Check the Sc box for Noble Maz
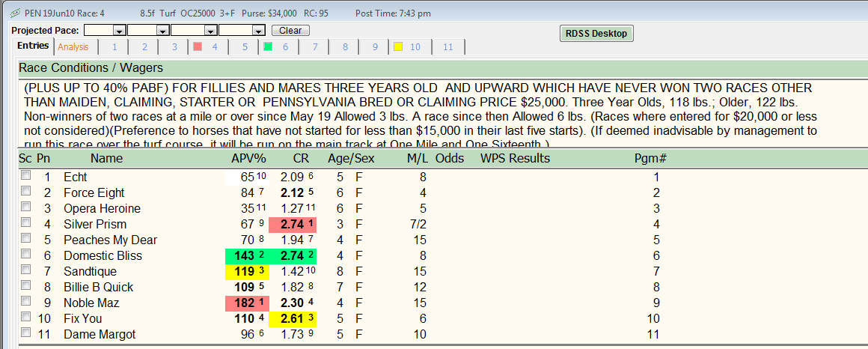This screenshot has height=349, width=868. coord(25,301)
